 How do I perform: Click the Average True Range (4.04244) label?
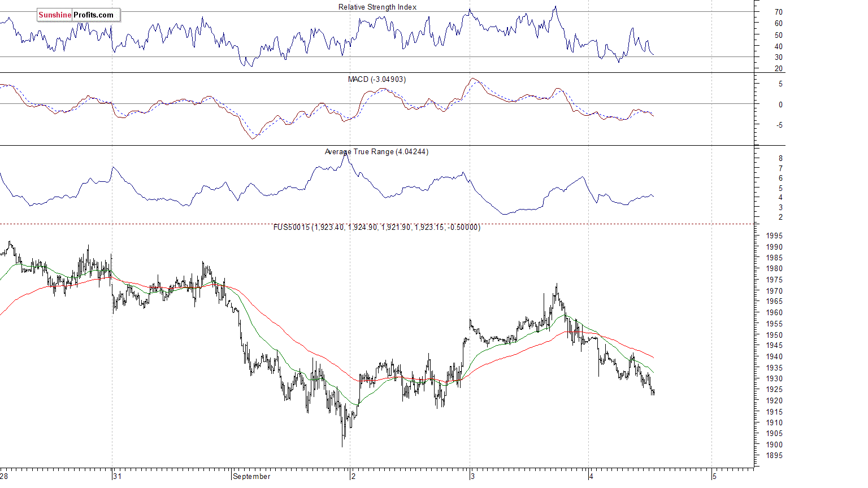coord(376,151)
